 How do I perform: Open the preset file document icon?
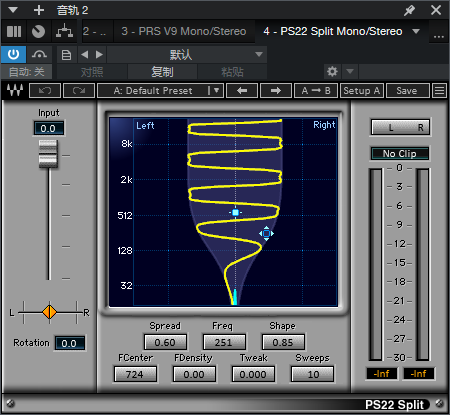pos(66,55)
